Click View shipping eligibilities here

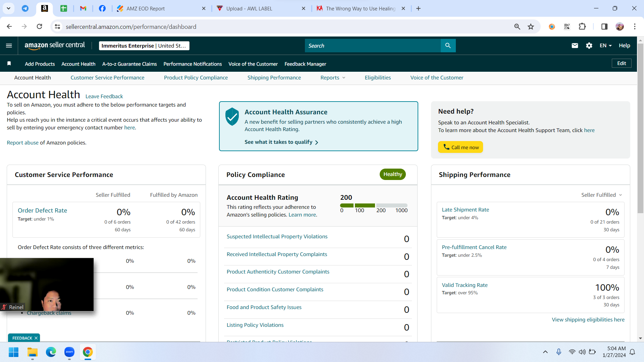pos(588,320)
